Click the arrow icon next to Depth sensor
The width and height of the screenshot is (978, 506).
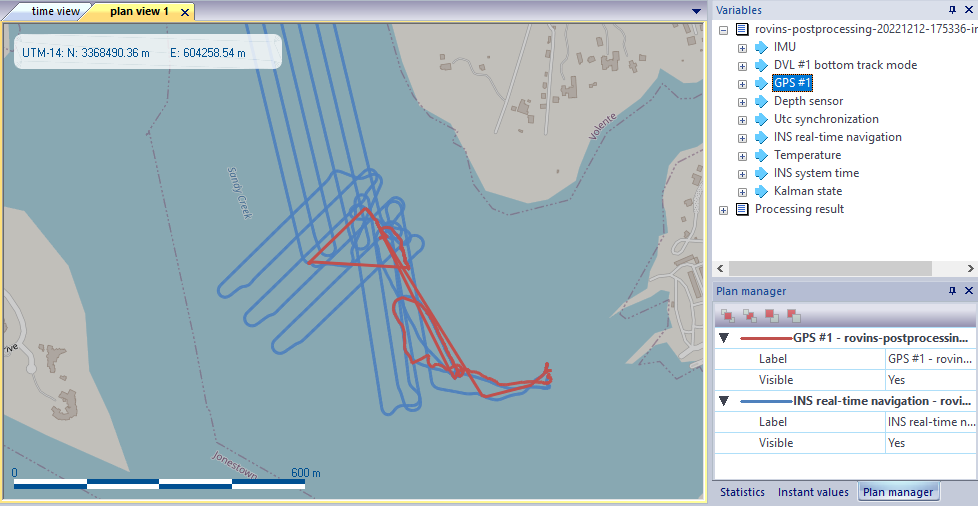[x=762, y=101]
